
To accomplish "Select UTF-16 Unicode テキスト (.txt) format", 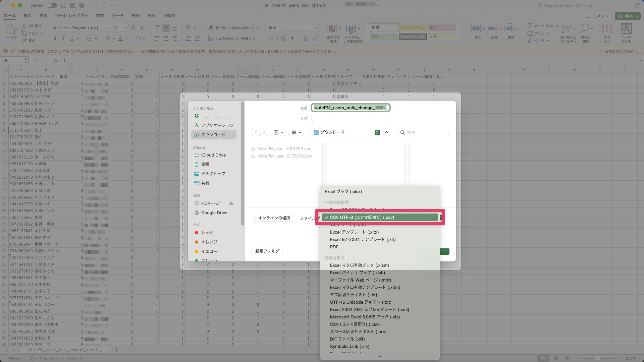I will click(380, 302).
